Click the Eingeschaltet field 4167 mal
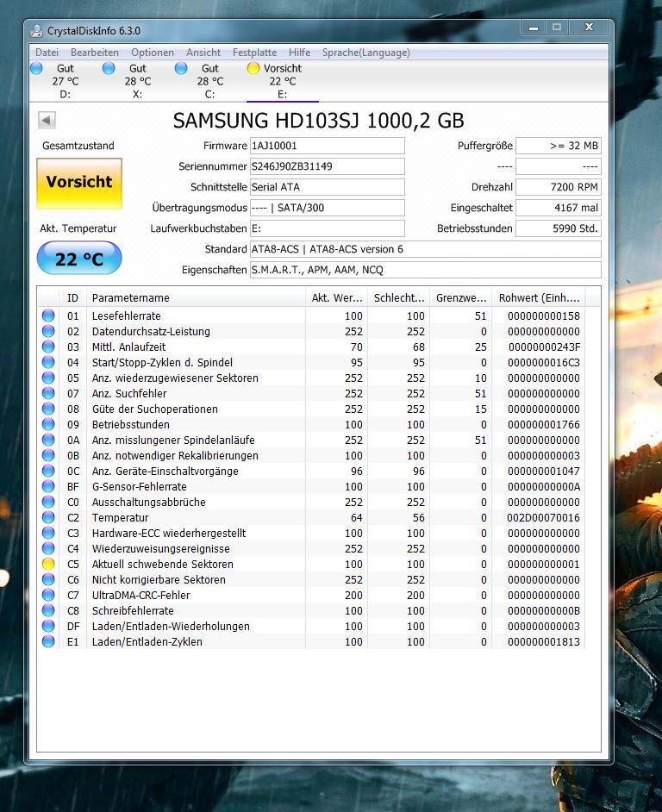The height and width of the screenshot is (812, 662). pyautogui.click(x=559, y=208)
